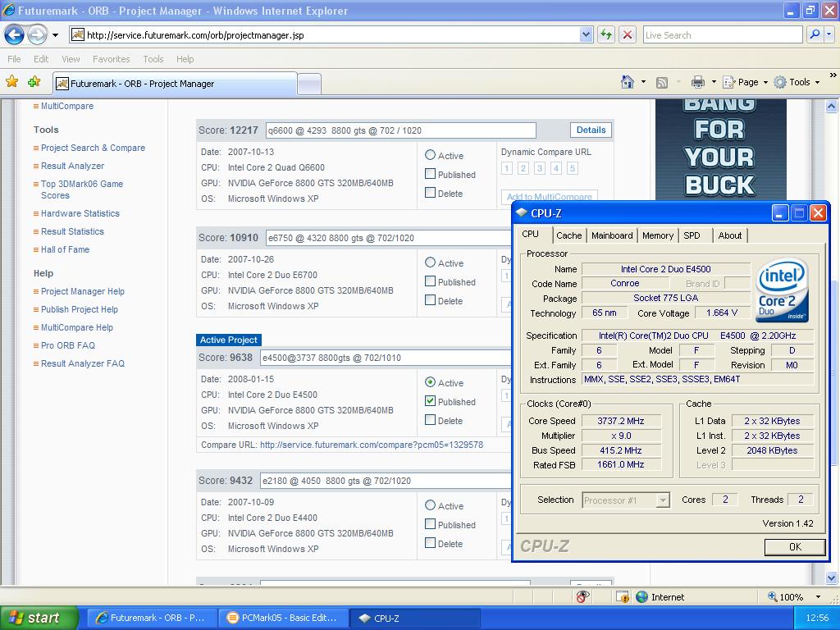The width and height of the screenshot is (840, 630).
Task: Check Delete for score 12217 project
Action: [430, 192]
